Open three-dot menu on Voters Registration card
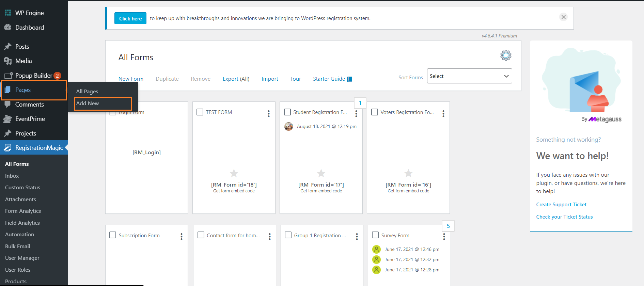644x286 pixels. (443, 113)
